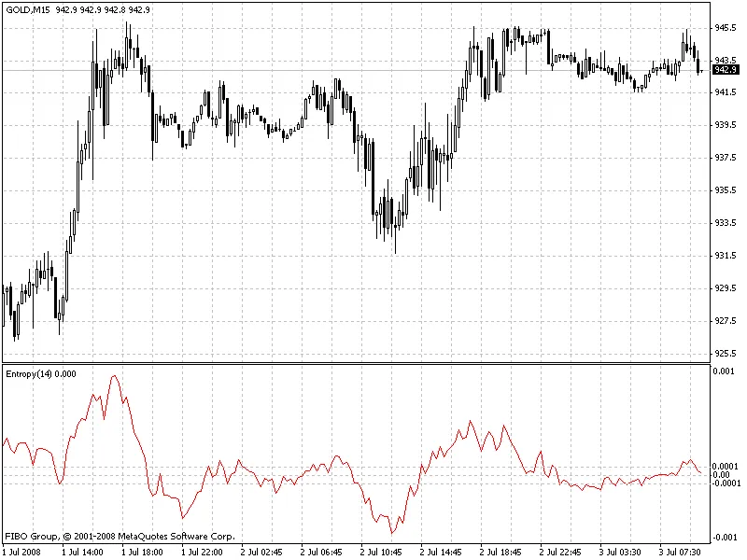Click the 2 Jul 10:45 time label
The height and width of the screenshot is (560, 747).
[382, 552]
